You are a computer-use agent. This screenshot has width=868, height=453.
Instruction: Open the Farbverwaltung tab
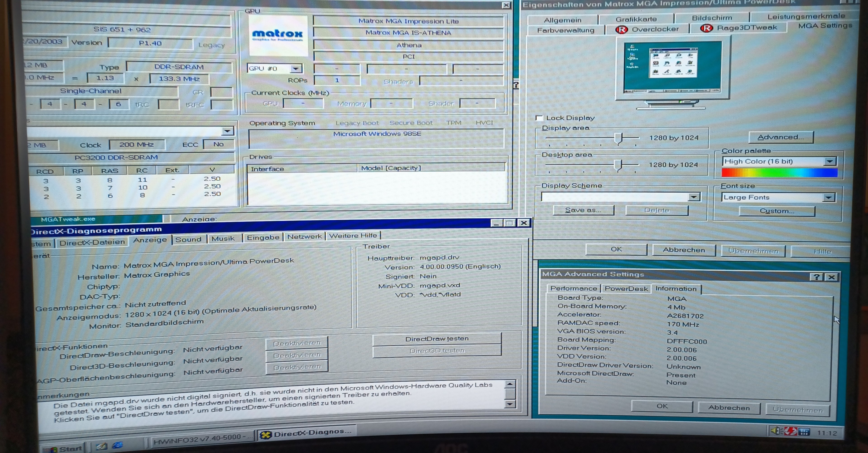(566, 30)
